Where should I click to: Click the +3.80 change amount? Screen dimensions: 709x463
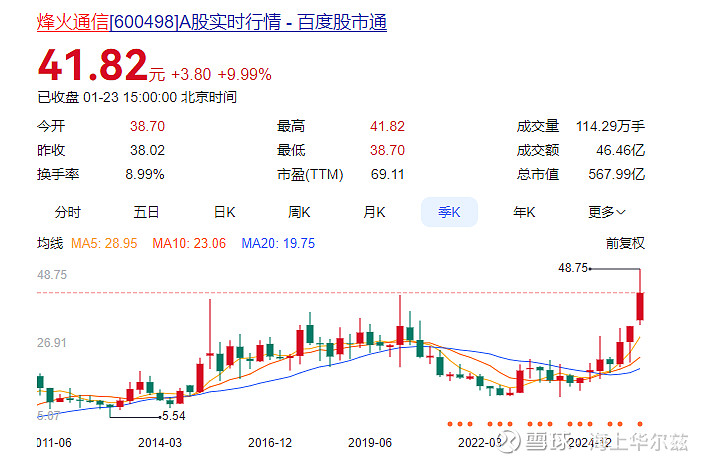[191, 75]
